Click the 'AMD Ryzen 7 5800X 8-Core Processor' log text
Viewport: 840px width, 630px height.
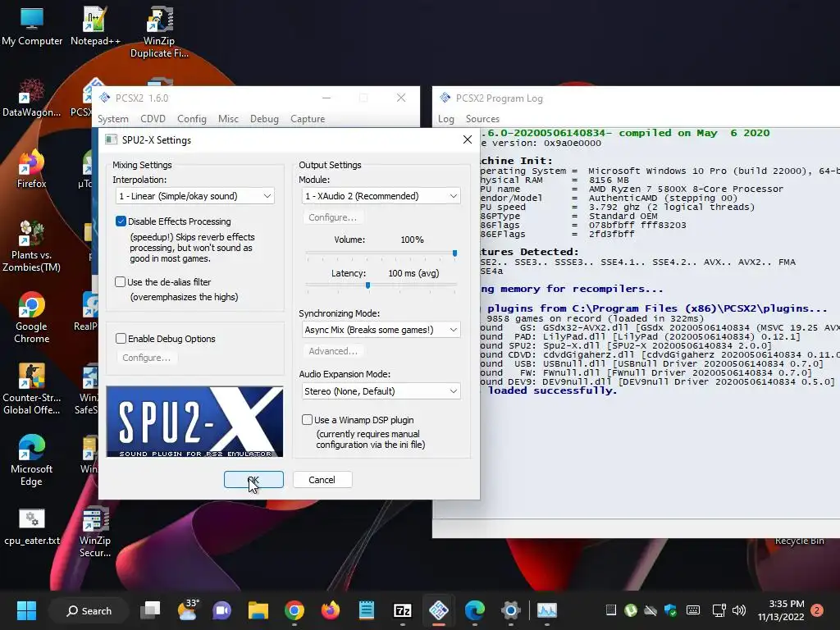pyautogui.click(x=686, y=189)
